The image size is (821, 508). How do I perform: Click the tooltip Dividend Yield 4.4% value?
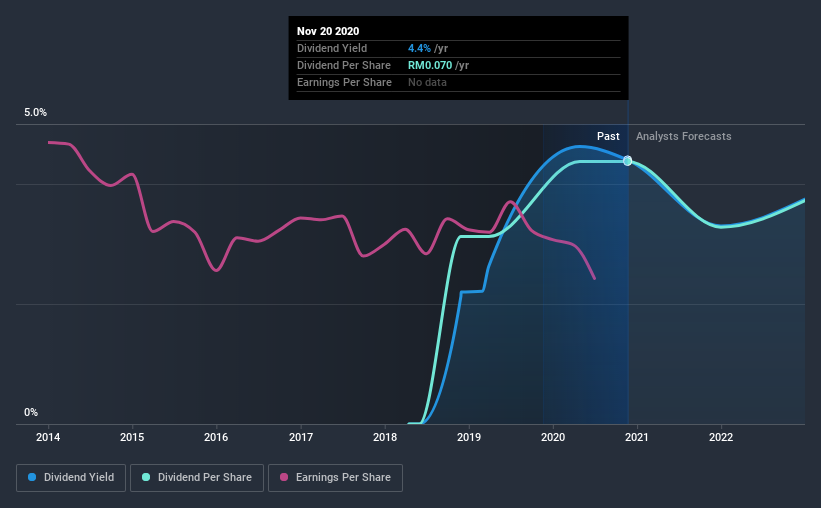click(x=417, y=48)
